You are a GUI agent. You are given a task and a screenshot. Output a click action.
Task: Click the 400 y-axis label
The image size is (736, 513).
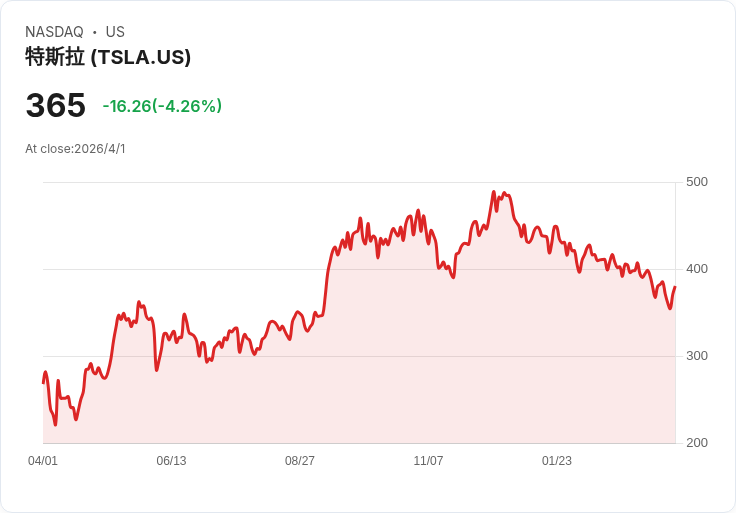696,269
